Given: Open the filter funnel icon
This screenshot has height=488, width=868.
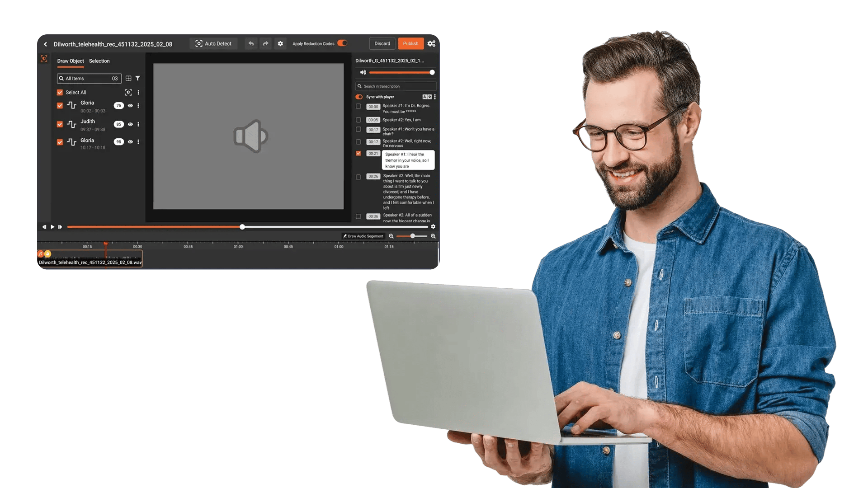Looking at the screenshot, I should (x=138, y=78).
